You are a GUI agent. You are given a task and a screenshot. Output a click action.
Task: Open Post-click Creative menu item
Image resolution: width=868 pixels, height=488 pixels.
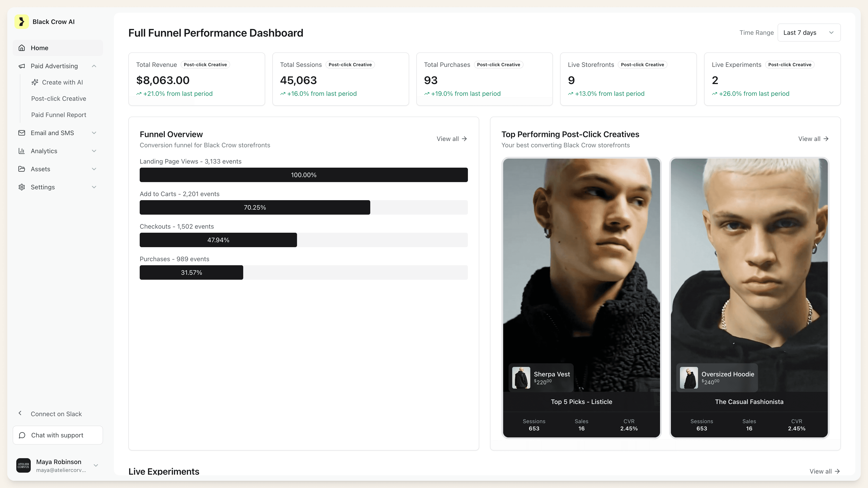pos(59,99)
